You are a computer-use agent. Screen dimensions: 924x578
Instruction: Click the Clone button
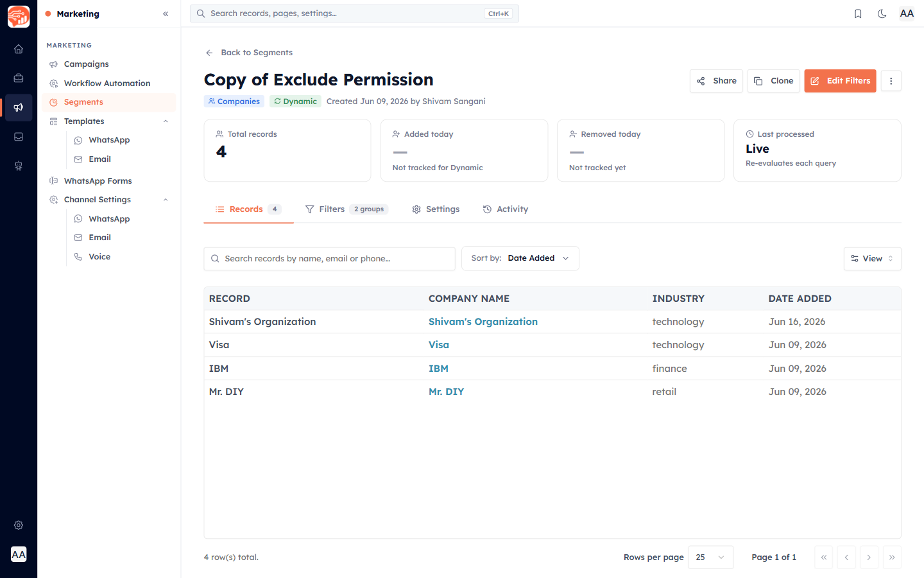773,81
